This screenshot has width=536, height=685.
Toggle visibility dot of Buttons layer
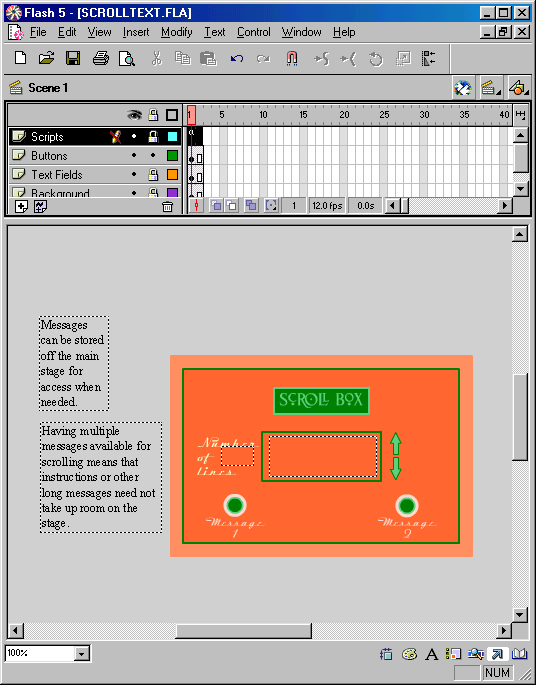[x=134, y=156]
